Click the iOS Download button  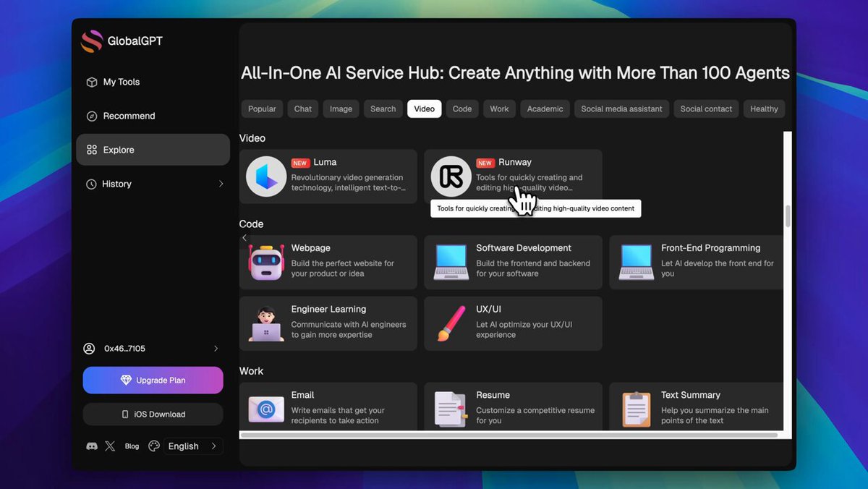[153, 414]
